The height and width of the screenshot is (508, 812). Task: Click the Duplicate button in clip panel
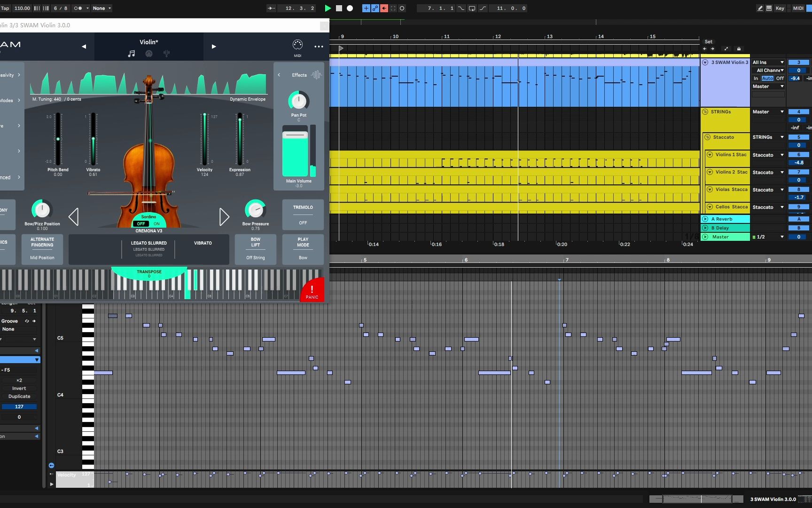click(x=19, y=397)
